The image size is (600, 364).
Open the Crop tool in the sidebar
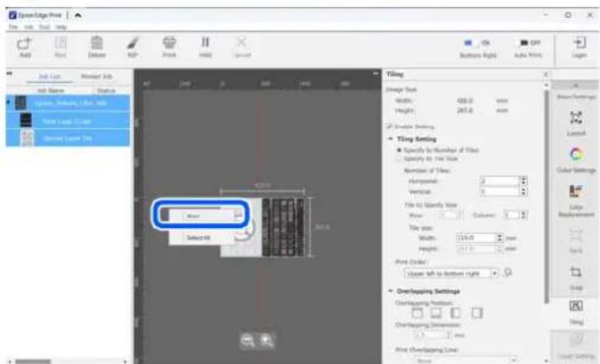point(576,272)
